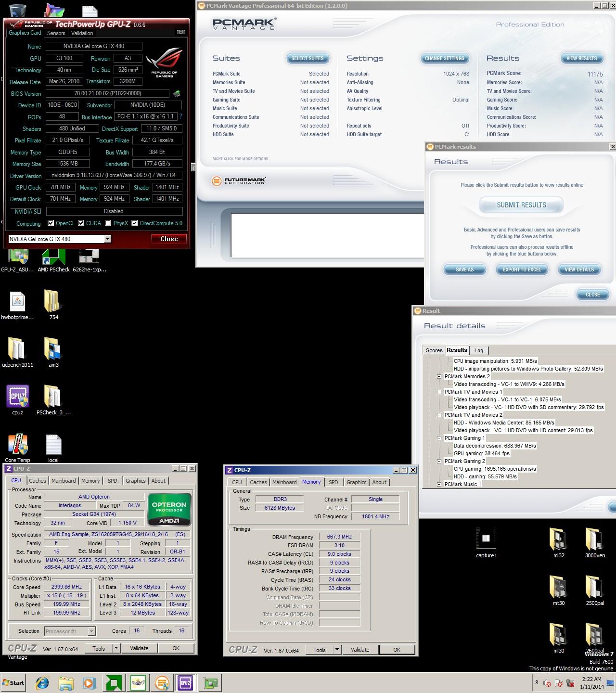Viewport: 616px width, 693px height.
Task: Click the SELECT SUITES button
Action: pyautogui.click(x=308, y=58)
